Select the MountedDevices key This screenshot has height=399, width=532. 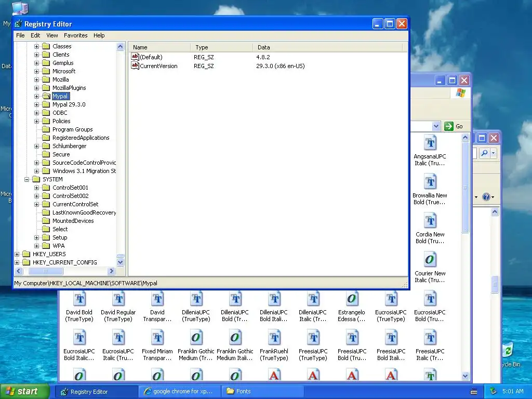click(x=73, y=221)
